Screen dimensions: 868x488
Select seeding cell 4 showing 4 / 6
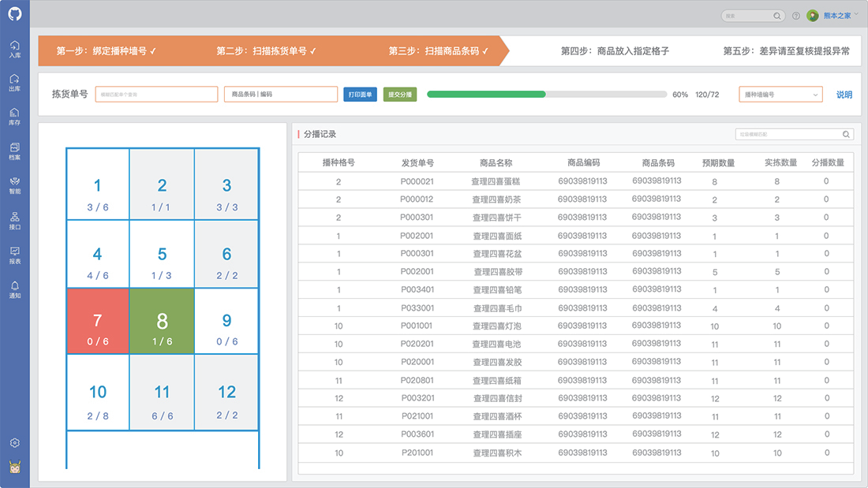tap(98, 254)
